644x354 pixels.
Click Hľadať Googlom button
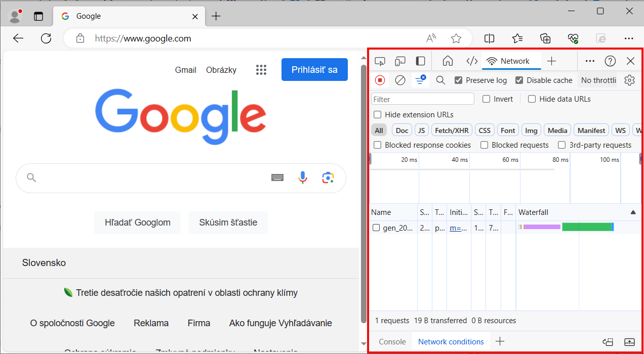pyautogui.click(x=138, y=223)
